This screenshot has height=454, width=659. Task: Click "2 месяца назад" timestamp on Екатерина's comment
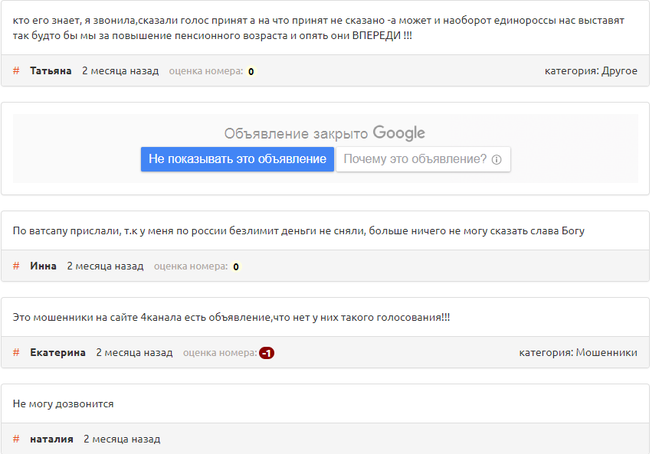point(133,352)
